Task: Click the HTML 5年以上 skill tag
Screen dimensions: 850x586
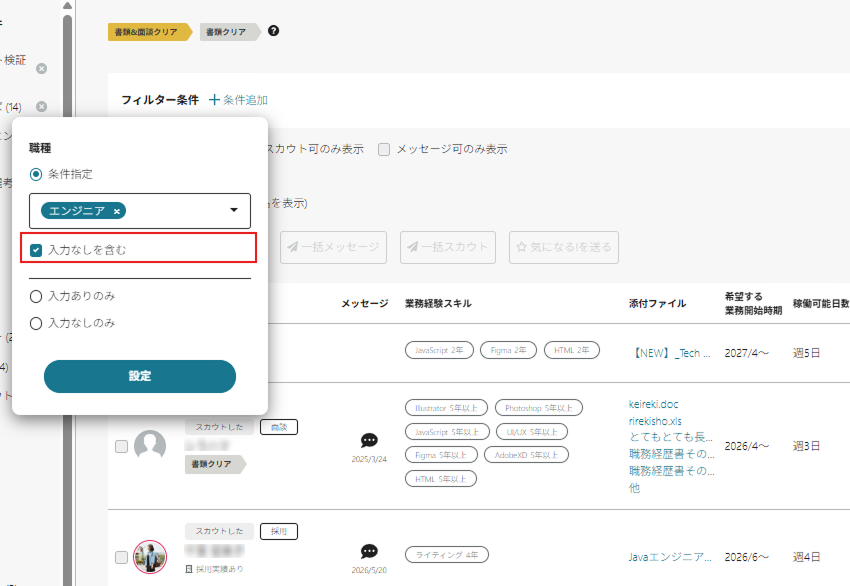Action: click(x=441, y=479)
